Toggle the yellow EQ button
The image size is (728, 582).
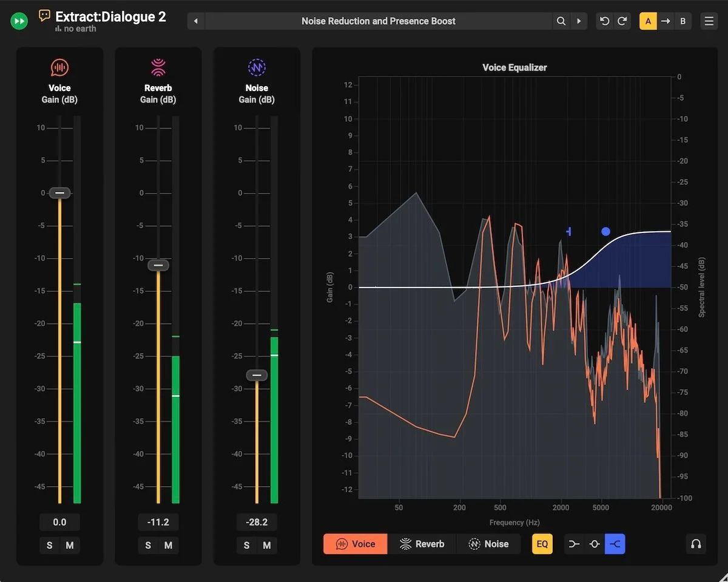click(542, 544)
